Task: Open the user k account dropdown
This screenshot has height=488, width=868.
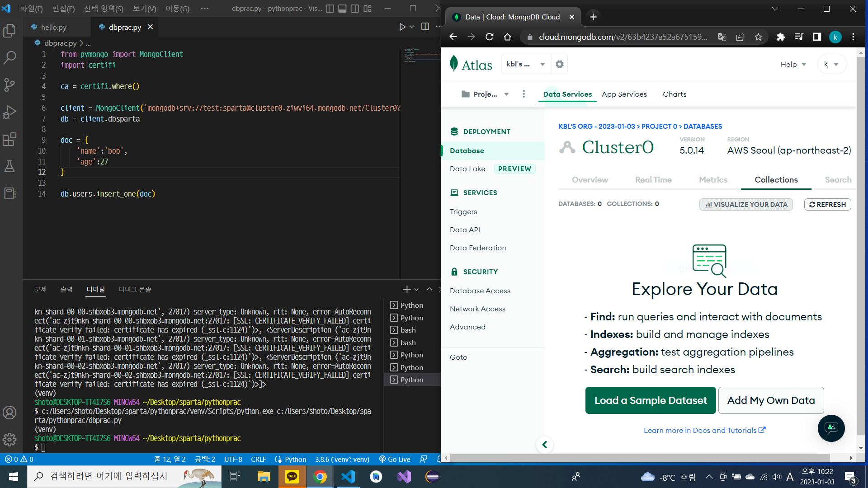Action: (831, 64)
